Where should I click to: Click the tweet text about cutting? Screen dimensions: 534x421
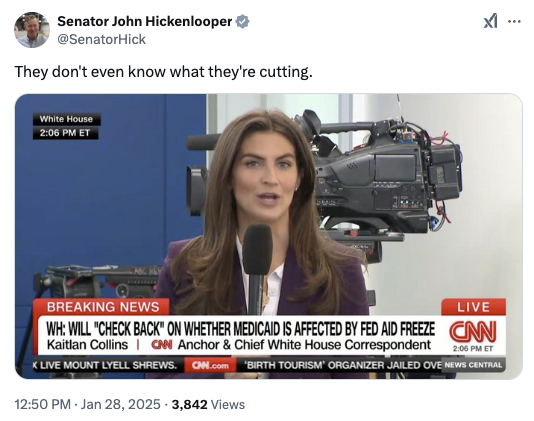point(163,72)
